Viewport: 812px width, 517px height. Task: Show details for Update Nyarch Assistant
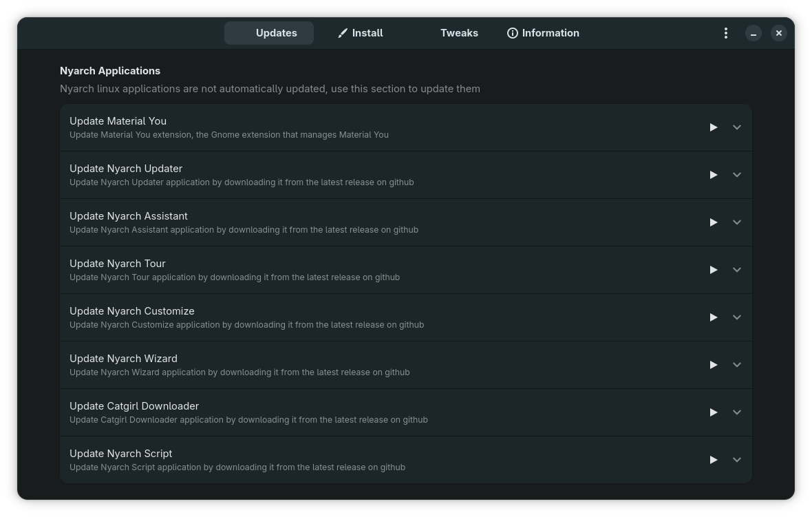coord(737,222)
